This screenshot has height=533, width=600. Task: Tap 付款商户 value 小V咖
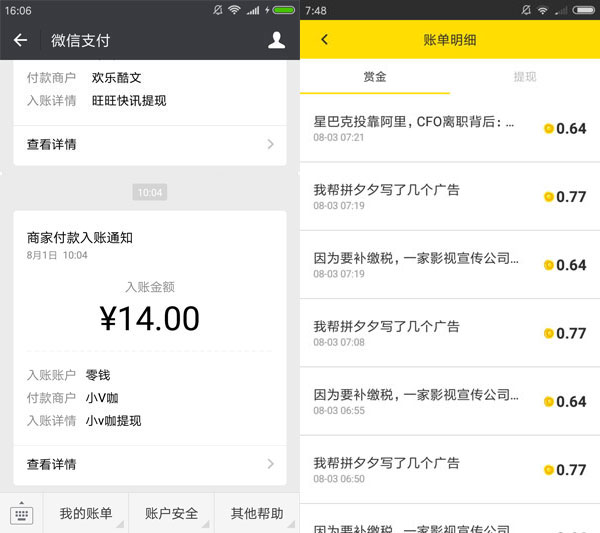102,398
